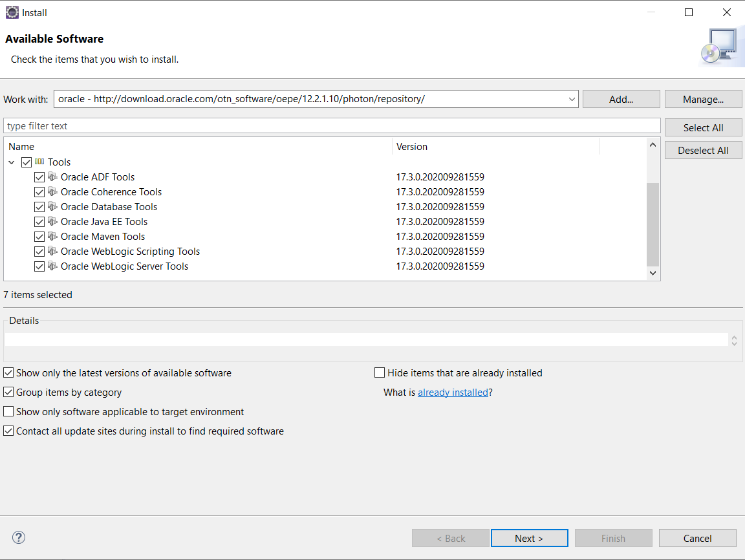Uncheck the Tools category checkbox
This screenshot has height=560, width=745.
(27, 162)
